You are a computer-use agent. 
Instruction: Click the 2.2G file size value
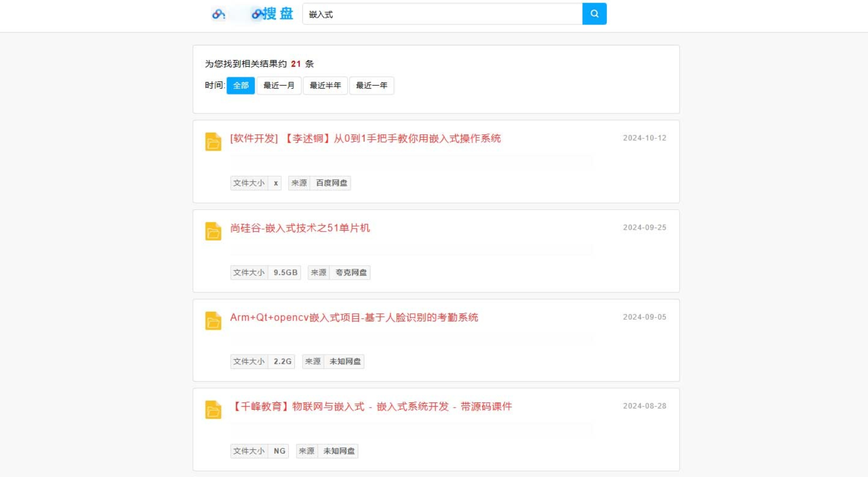point(282,362)
